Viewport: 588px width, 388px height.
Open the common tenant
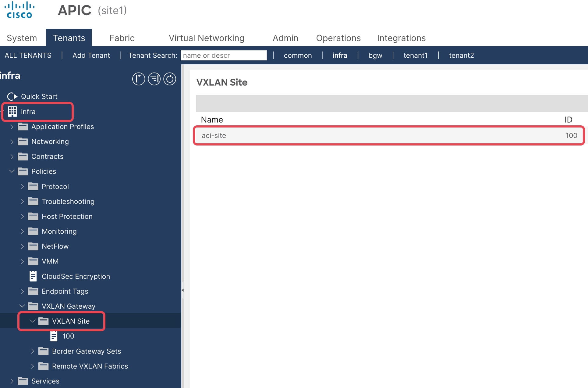click(x=298, y=55)
